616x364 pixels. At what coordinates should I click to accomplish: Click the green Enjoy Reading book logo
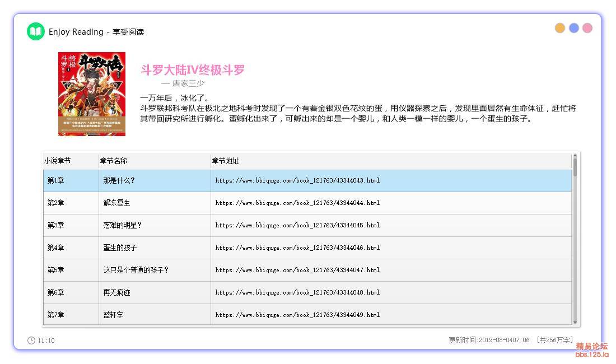36,31
